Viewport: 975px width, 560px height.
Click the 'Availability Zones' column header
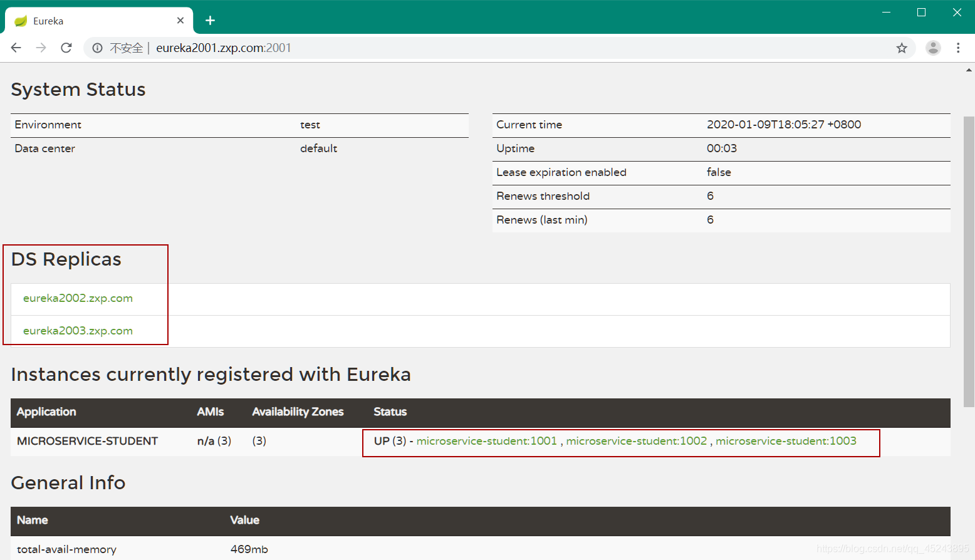pyautogui.click(x=298, y=412)
